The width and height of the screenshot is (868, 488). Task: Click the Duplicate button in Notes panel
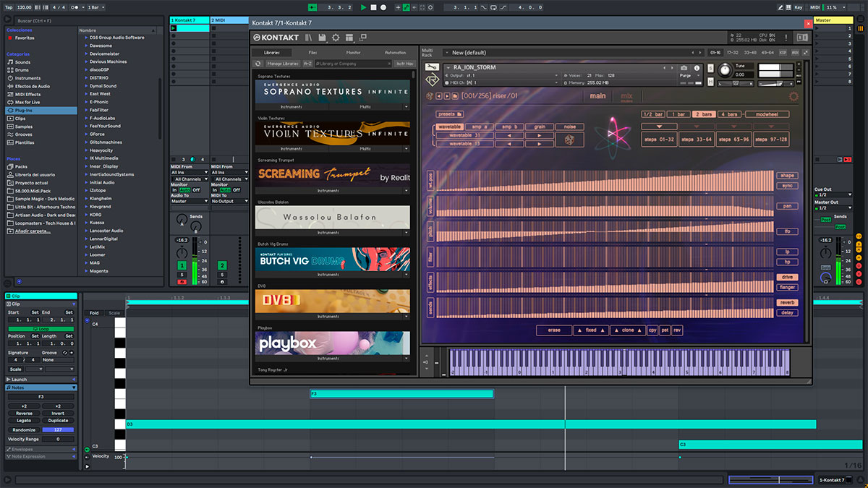click(58, 420)
